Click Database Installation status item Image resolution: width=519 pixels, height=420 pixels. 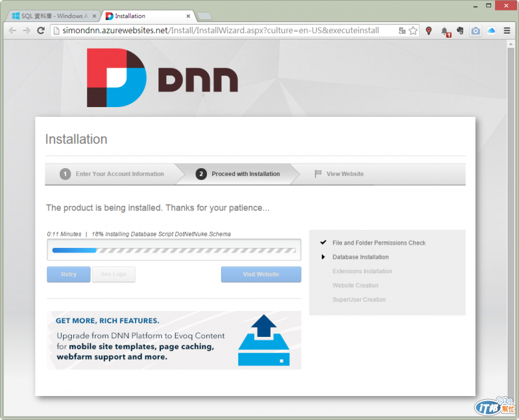coord(361,257)
